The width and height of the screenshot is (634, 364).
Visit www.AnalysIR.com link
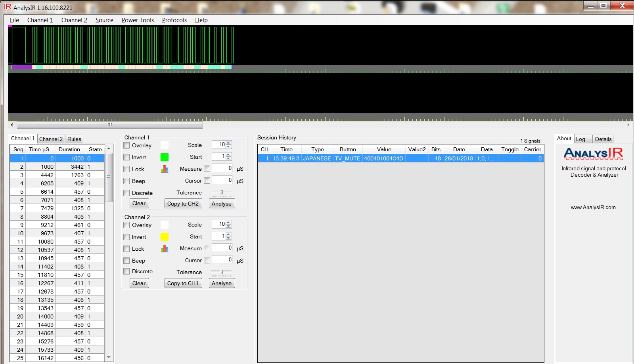click(593, 207)
